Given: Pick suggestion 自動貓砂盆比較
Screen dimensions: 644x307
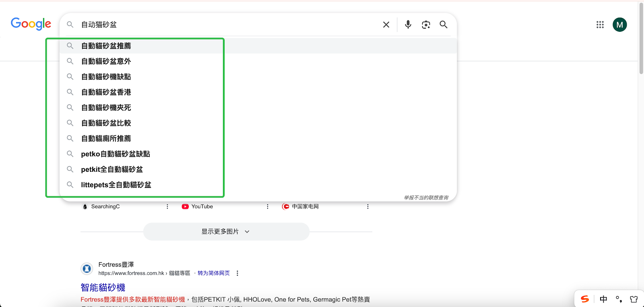Looking at the screenshot, I should point(258,123).
